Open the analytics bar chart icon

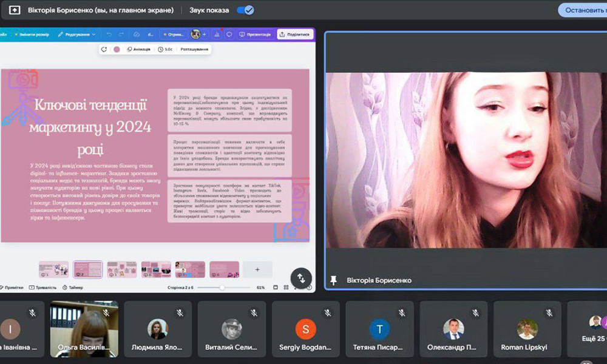pyautogui.click(x=217, y=35)
